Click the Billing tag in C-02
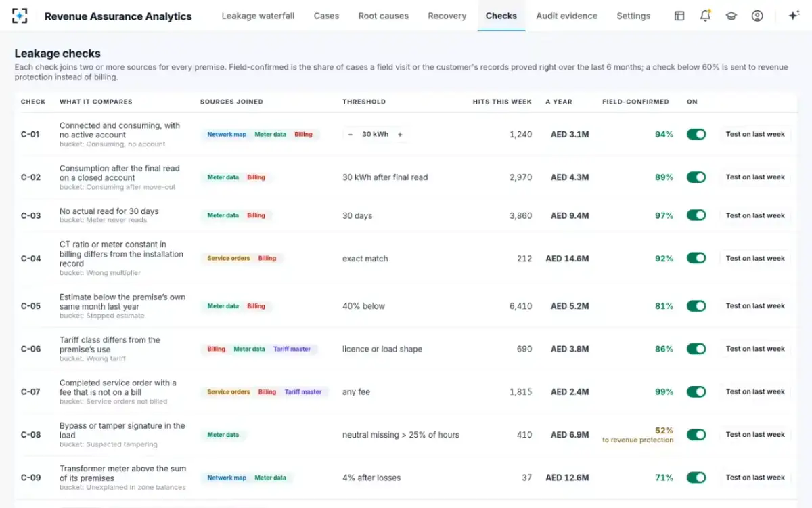This screenshot has width=812, height=508. click(x=256, y=177)
